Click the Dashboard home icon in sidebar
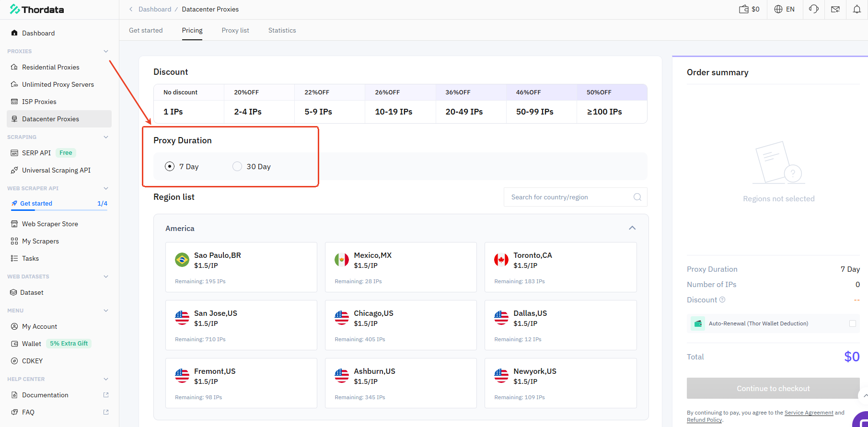The height and width of the screenshot is (427, 868). click(14, 33)
